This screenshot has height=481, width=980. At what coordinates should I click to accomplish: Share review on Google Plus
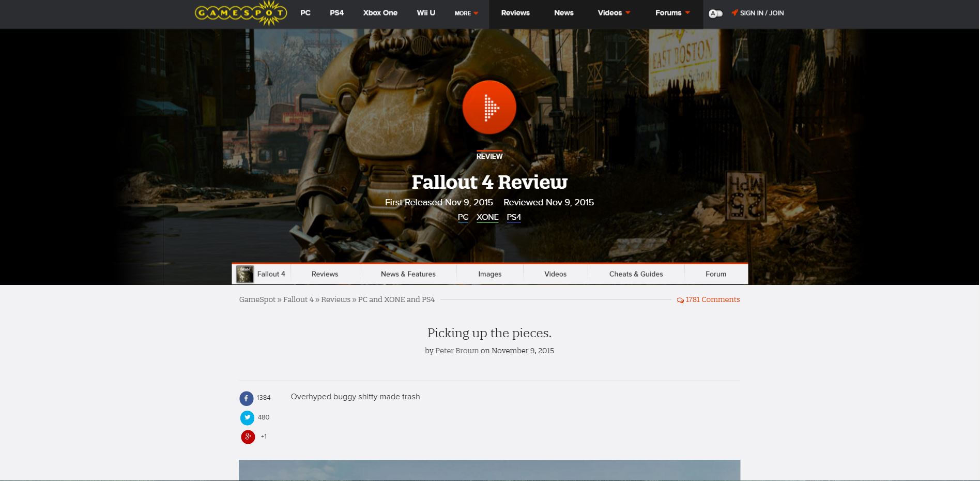[248, 437]
